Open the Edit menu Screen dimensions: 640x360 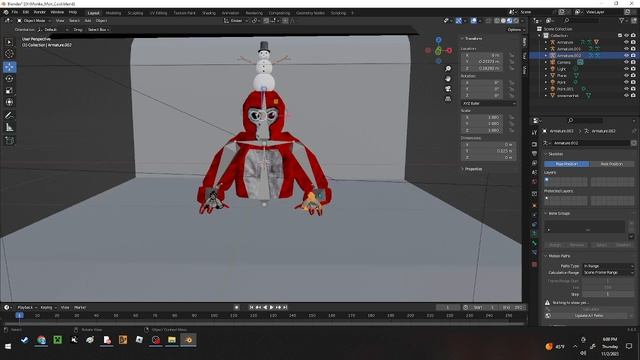pyautogui.click(x=26, y=13)
